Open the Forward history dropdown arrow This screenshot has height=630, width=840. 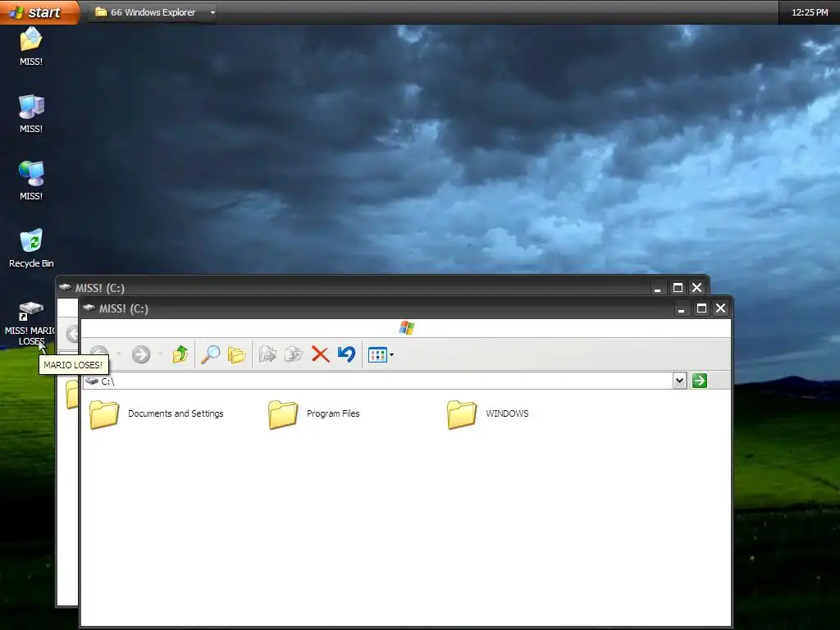pyautogui.click(x=160, y=354)
